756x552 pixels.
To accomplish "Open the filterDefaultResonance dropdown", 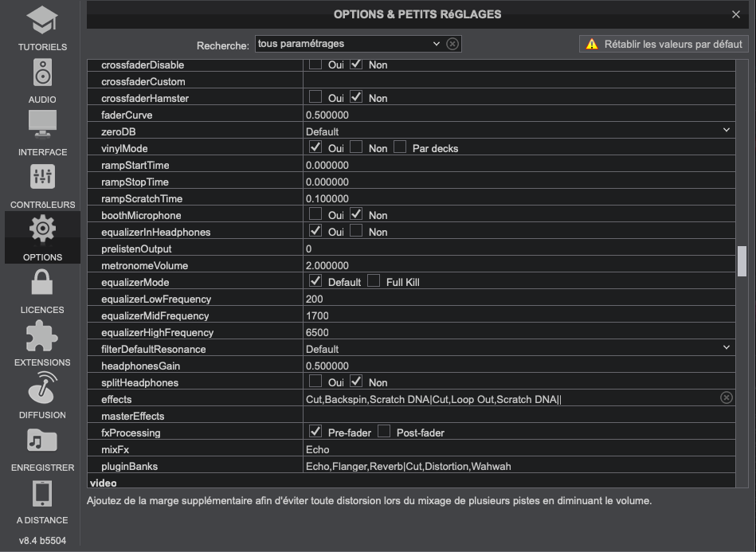I will point(726,349).
